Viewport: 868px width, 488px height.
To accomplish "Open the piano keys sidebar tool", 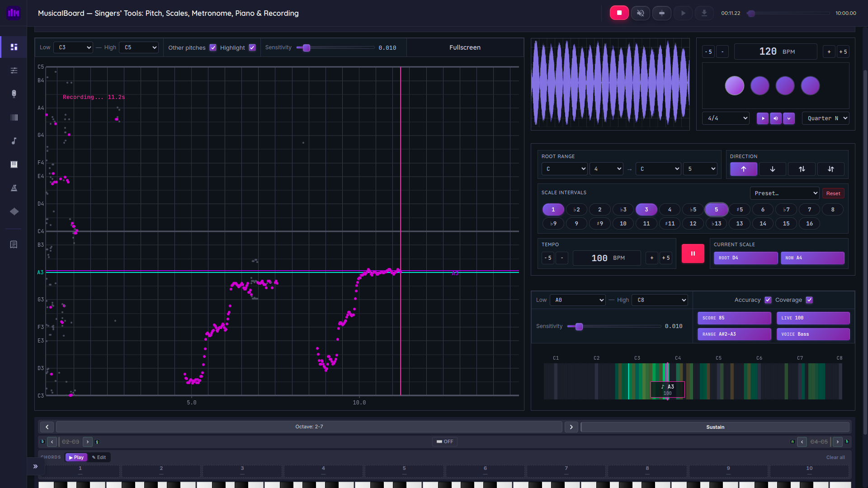I will point(14,164).
